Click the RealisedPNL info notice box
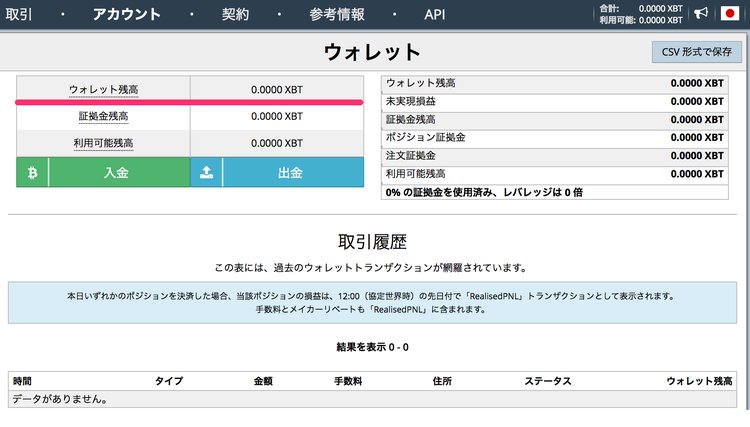 click(372, 303)
